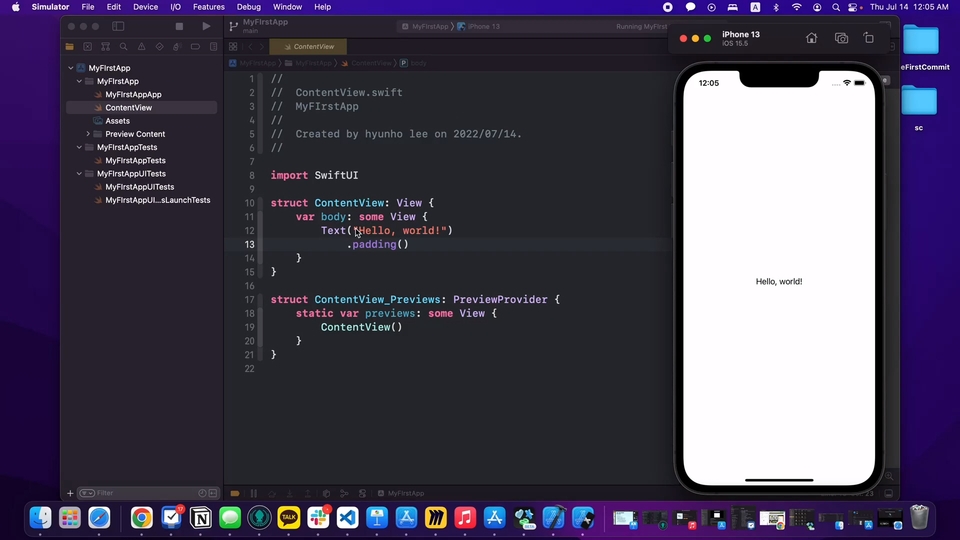
Task: Stop the running app in Xcode
Action: (x=179, y=26)
